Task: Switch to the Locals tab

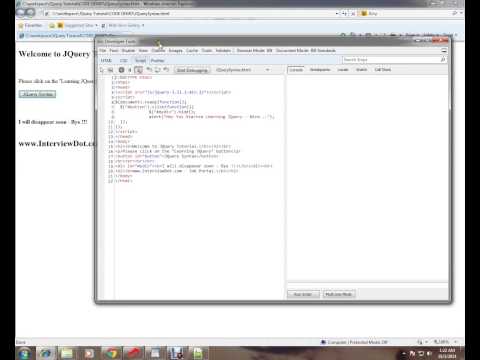Action: point(343,70)
